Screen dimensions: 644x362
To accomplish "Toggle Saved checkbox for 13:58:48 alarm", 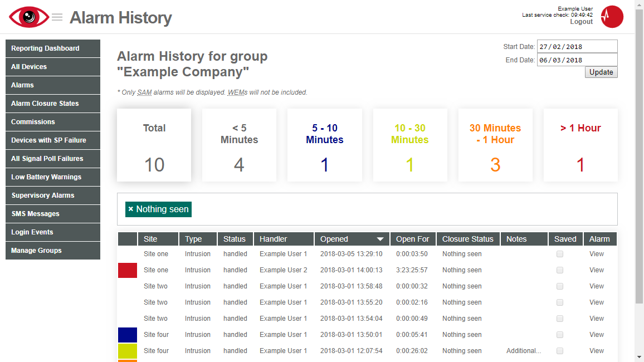I will tap(560, 286).
